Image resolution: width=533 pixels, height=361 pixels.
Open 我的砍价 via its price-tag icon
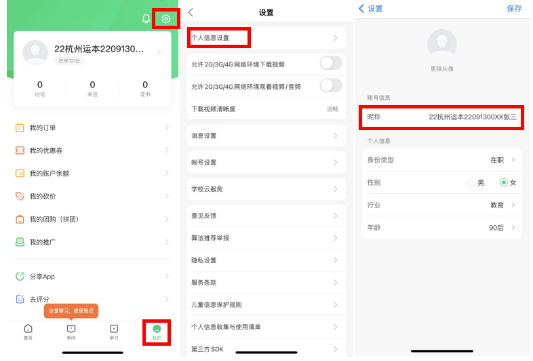click(x=20, y=196)
